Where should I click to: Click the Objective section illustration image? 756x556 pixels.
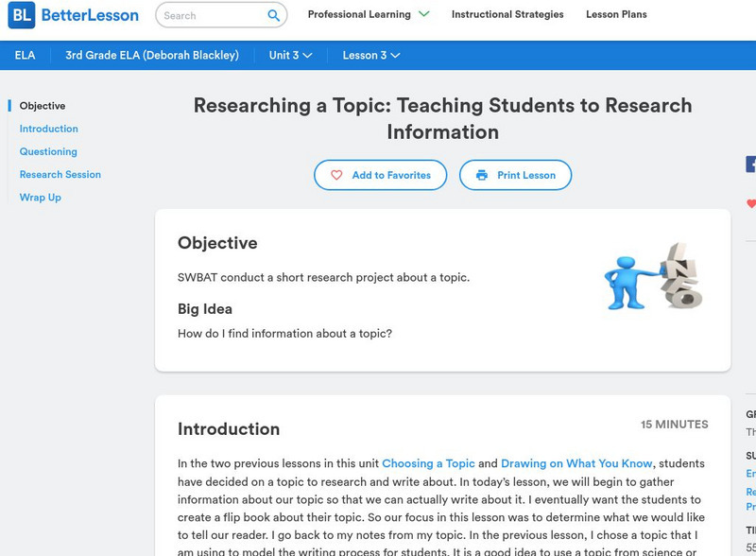click(654, 276)
